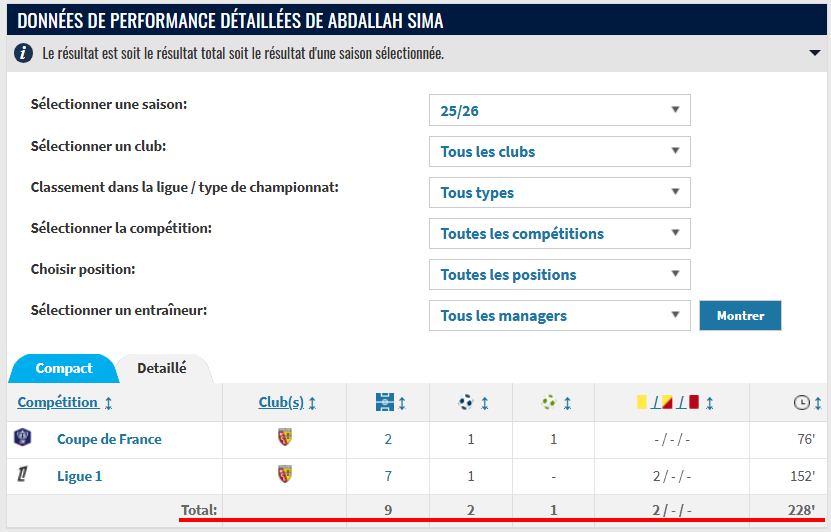Screen dimensions: 831x532
Task: Select the Compact tab
Action: [x=64, y=368]
